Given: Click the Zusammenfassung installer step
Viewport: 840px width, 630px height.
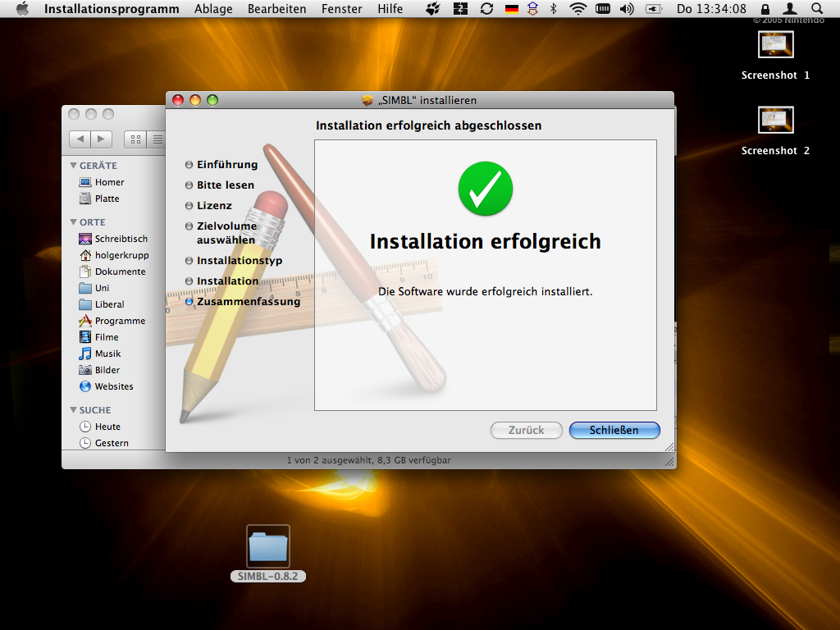Looking at the screenshot, I should [x=243, y=302].
